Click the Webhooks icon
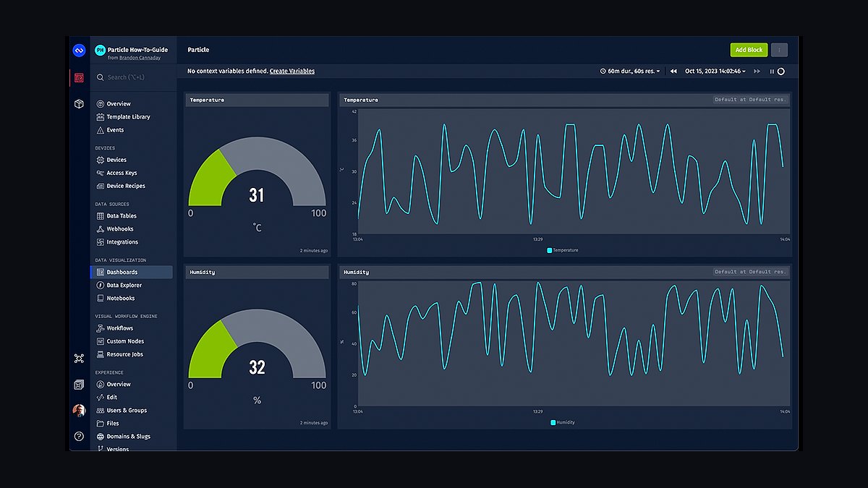Image resolution: width=868 pixels, height=488 pixels. [100, 229]
